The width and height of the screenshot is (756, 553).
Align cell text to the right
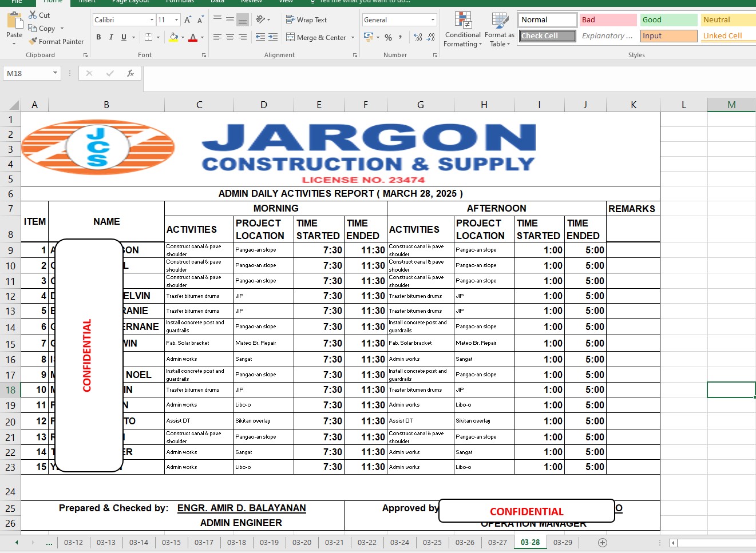coord(243,37)
